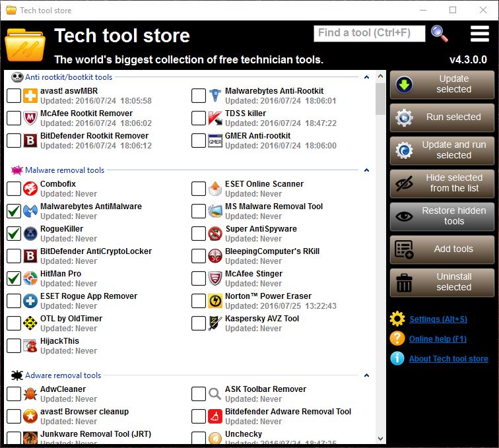Viewport: 499px width, 448px height.
Task: Click the Add tools button
Action: [442, 249]
